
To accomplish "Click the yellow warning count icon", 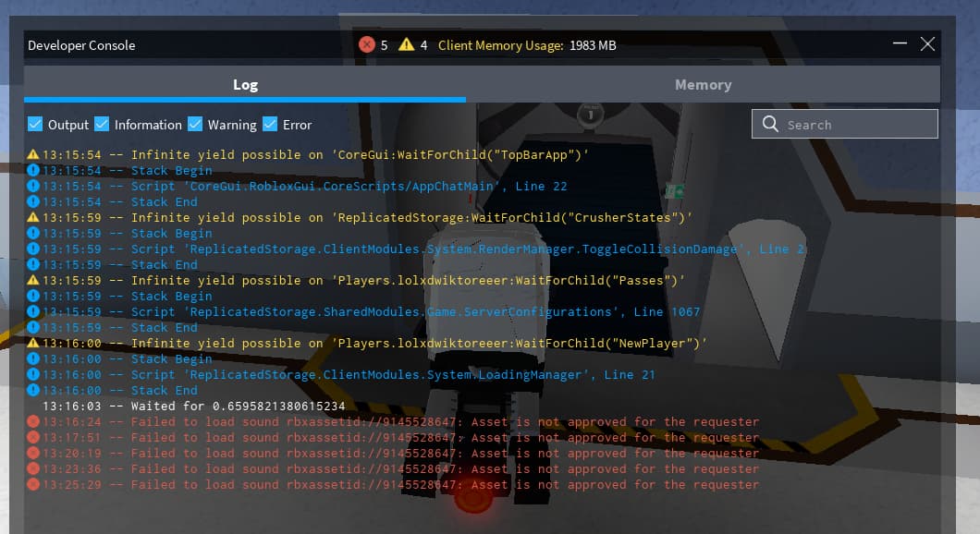I will [x=407, y=44].
